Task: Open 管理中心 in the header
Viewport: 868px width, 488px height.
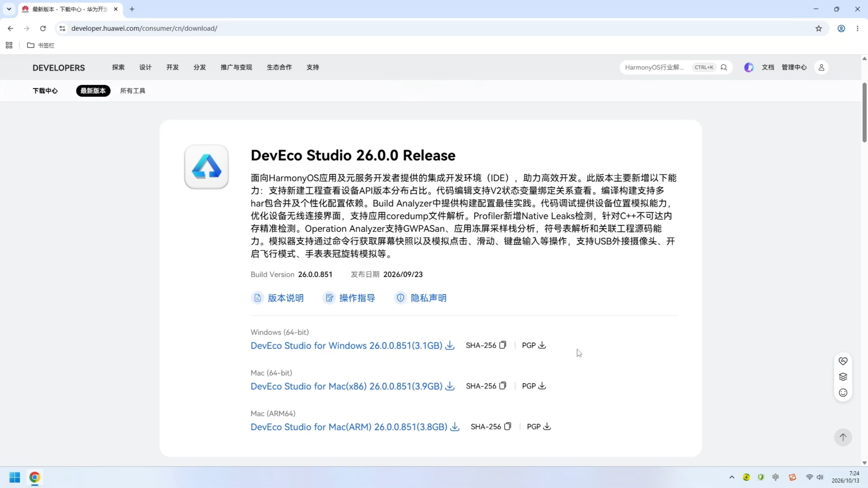Action: (794, 67)
